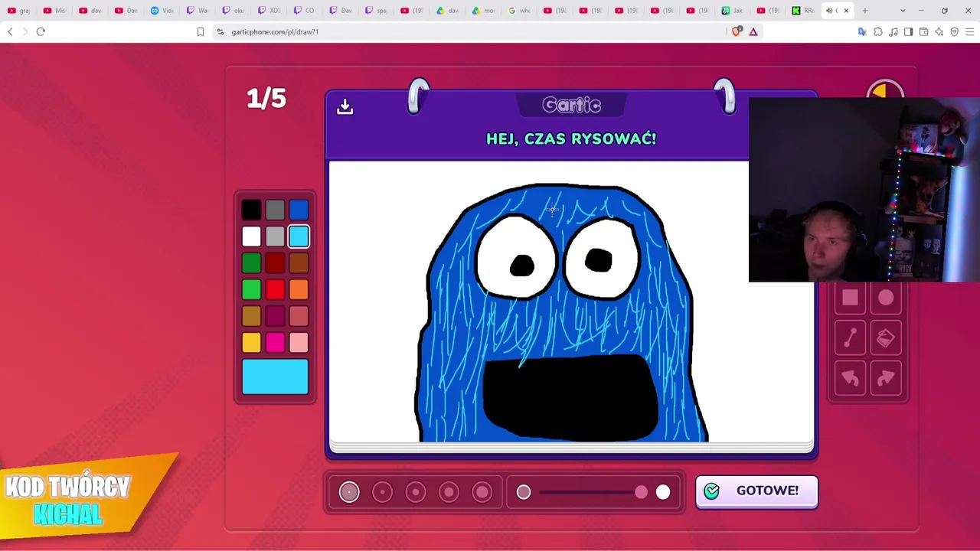
Task: Reload the Gartic Phone page
Action: tap(41, 31)
